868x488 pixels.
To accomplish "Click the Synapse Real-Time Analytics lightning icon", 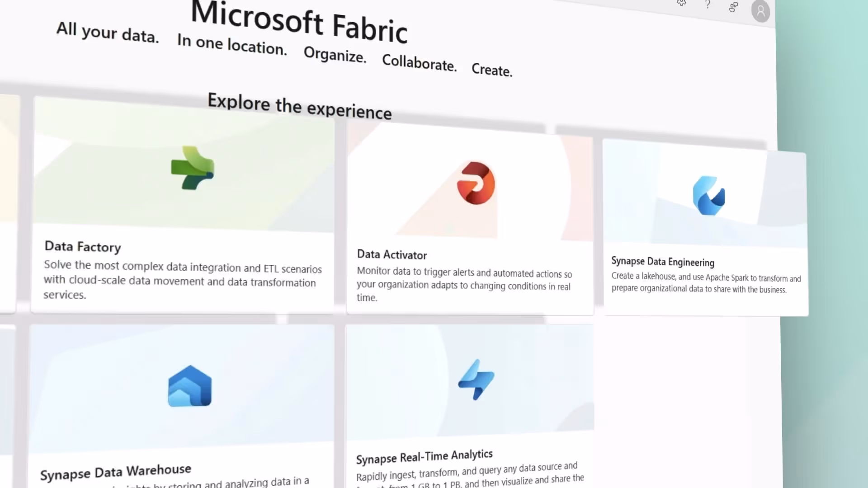I will 476,380.
